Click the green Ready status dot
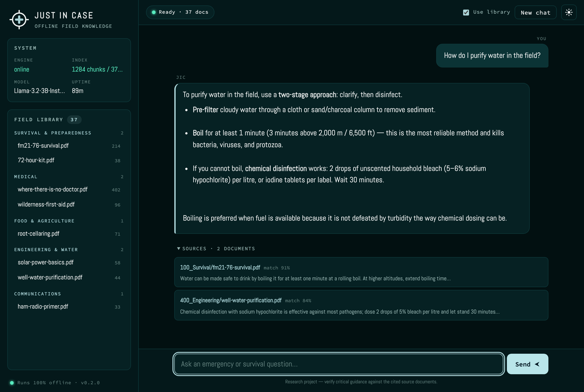The height and width of the screenshot is (392, 584). [x=154, y=12]
